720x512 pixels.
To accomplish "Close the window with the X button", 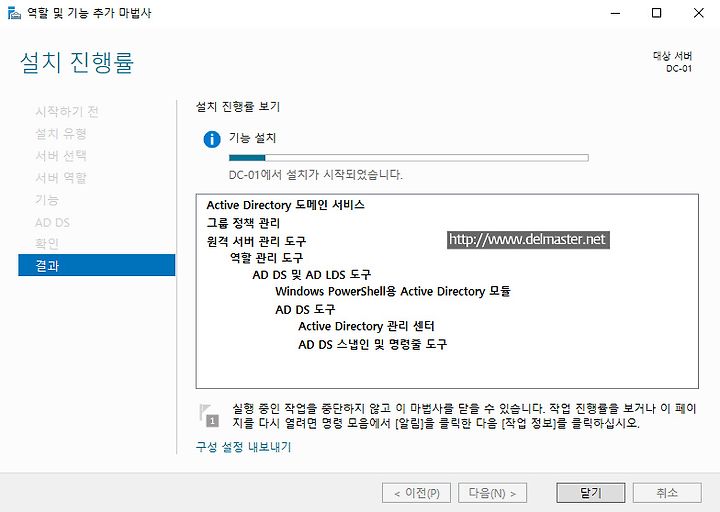I will click(698, 13).
